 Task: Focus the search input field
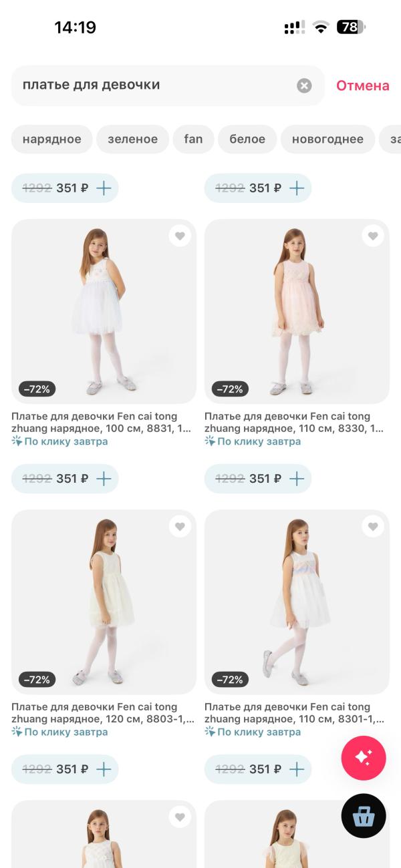click(x=154, y=85)
